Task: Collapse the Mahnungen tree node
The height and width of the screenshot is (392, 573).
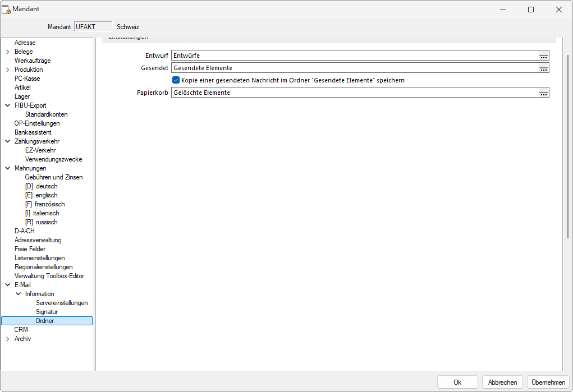Action: click(8, 168)
